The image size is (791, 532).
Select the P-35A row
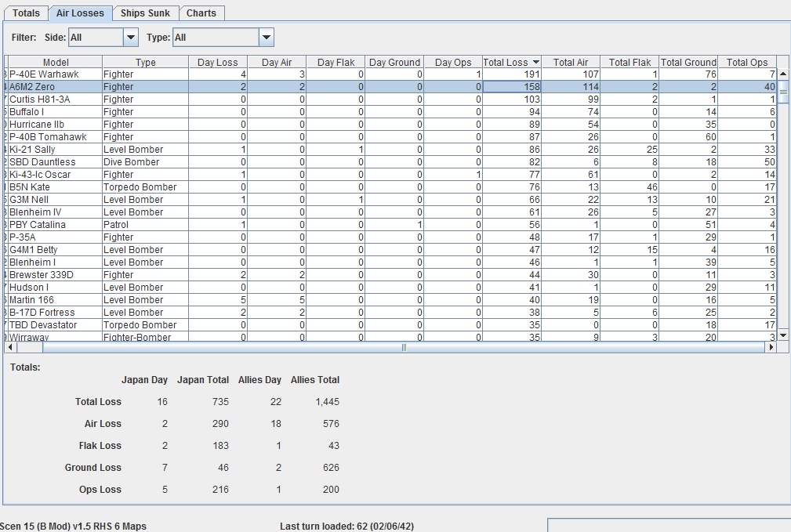[390, 237]
